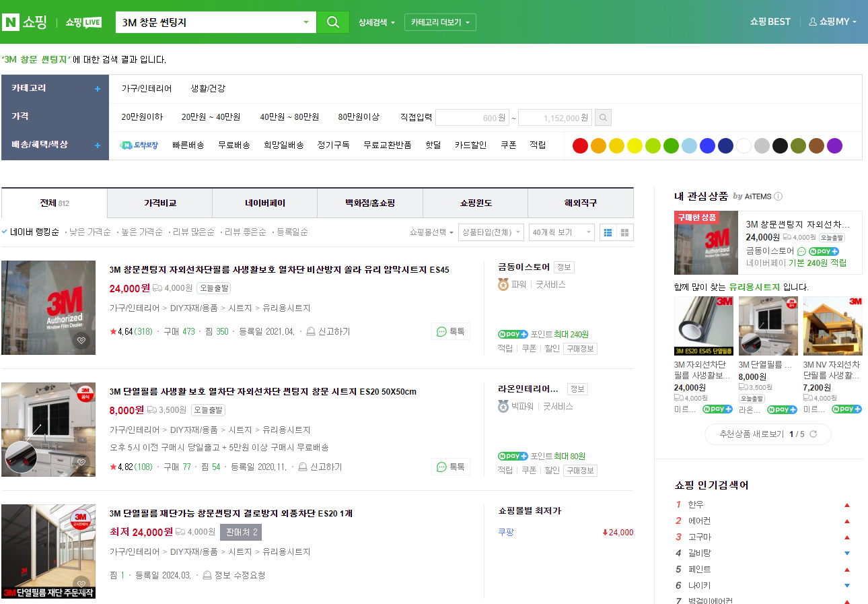Switch to 쇼핑윈도 tab
This screenshot has width=868, height=604.
tap(476, 203)
